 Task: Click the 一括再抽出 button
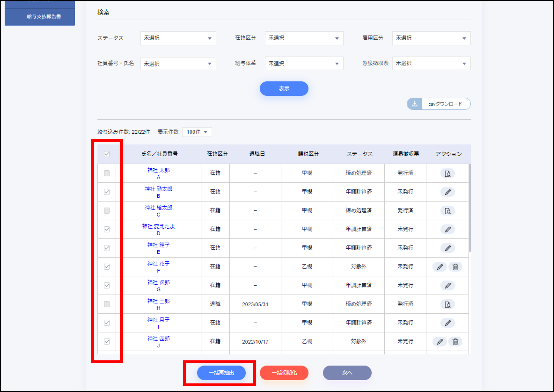tap(221, 373)
